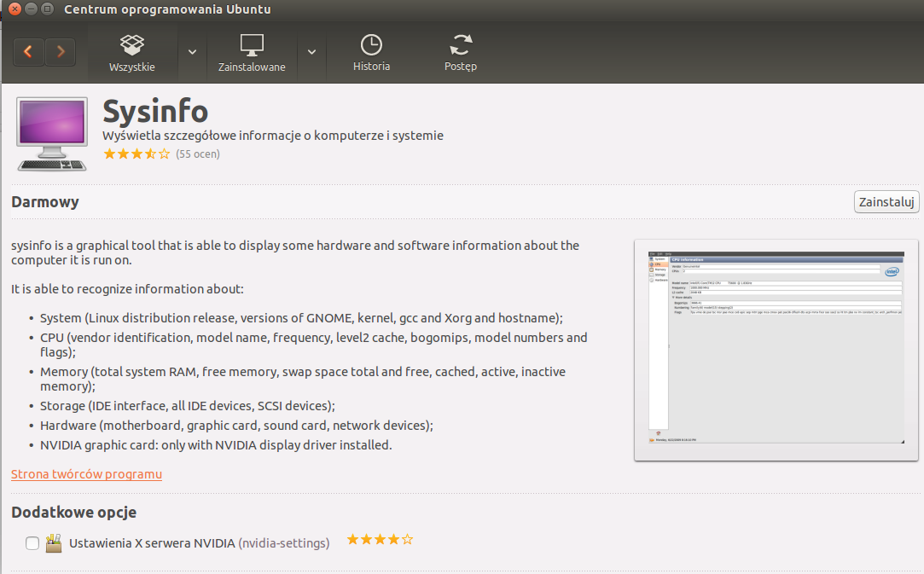Open the Postęp progress view
Viewport: 924px width, 574px height.
click(460, 53)
